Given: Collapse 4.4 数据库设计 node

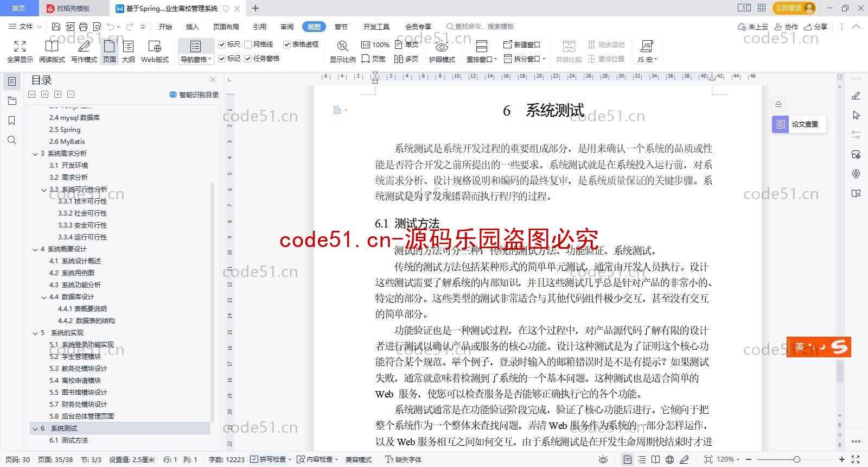Looking at the screenshot, I should (x=44, y=297).
